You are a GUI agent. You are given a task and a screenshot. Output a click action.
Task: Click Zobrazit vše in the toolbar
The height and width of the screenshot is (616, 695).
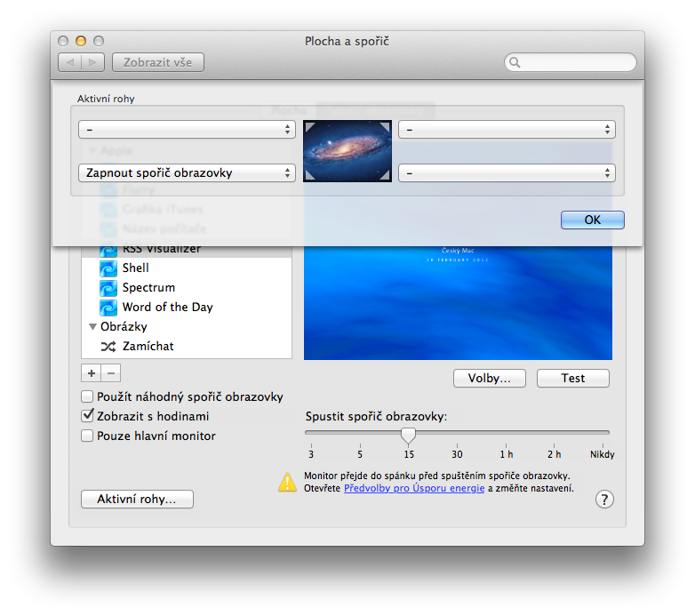click(158, 62)
